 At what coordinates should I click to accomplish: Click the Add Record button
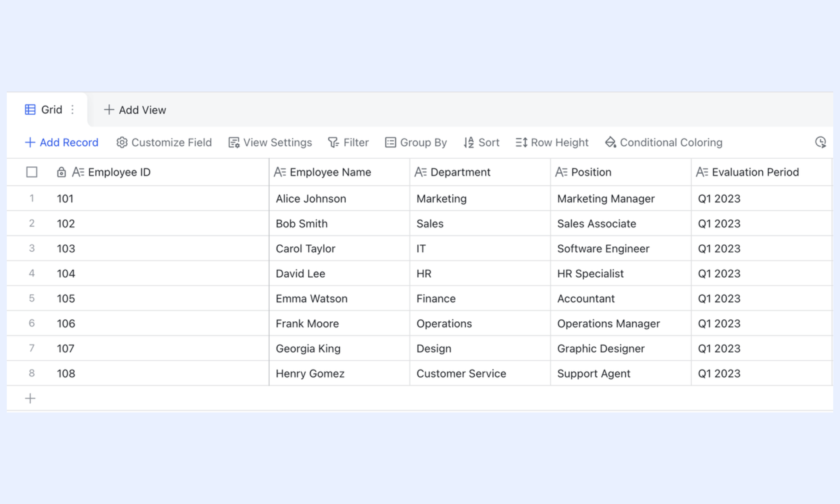point(62,142)
